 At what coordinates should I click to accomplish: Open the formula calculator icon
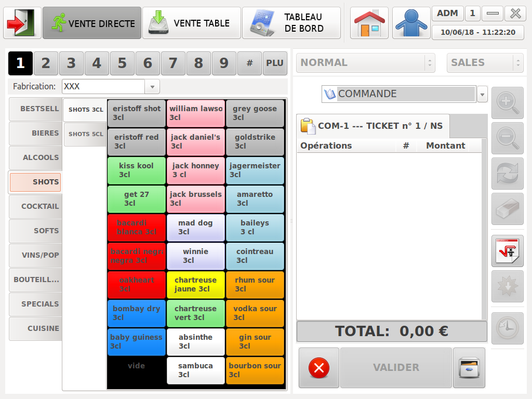(507, 251)
